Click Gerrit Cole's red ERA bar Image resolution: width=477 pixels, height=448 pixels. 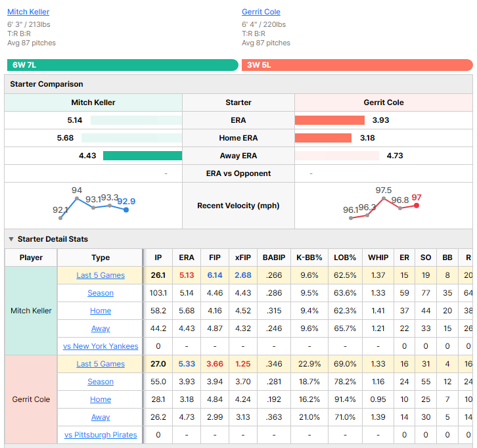(329, 120)
